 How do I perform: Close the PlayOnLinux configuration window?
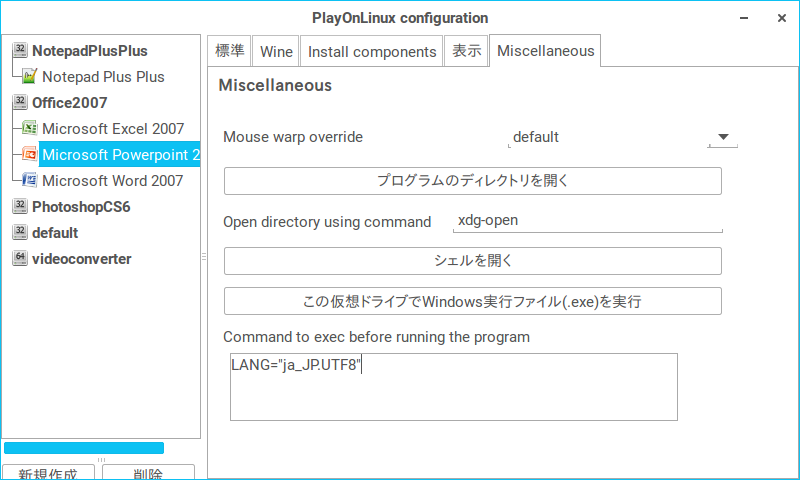coord(782,18)
